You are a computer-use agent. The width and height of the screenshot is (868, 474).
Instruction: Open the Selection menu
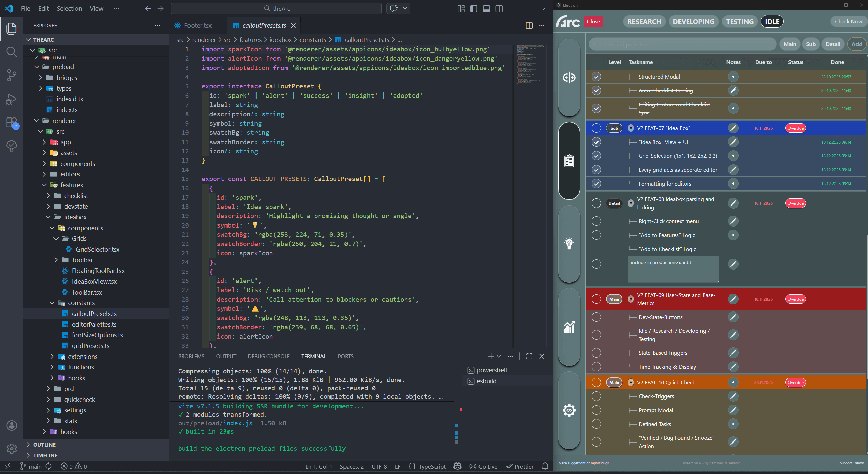(69, 8)
